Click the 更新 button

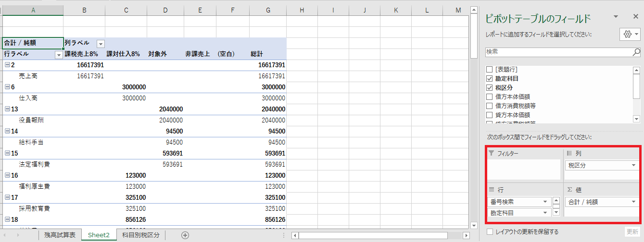point(632,231)
